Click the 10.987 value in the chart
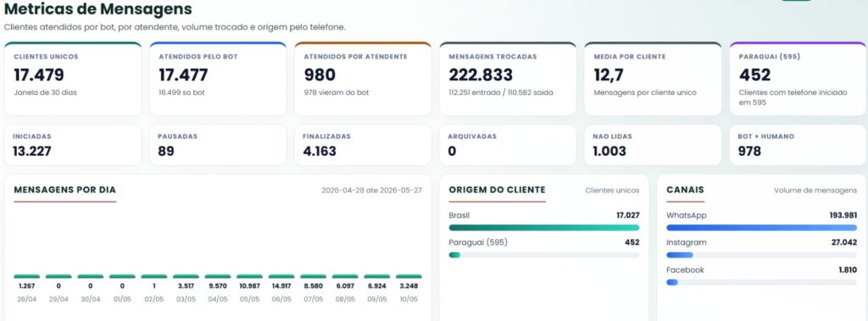This screenshot has height=321, width=868. click(x=250, y=286)
